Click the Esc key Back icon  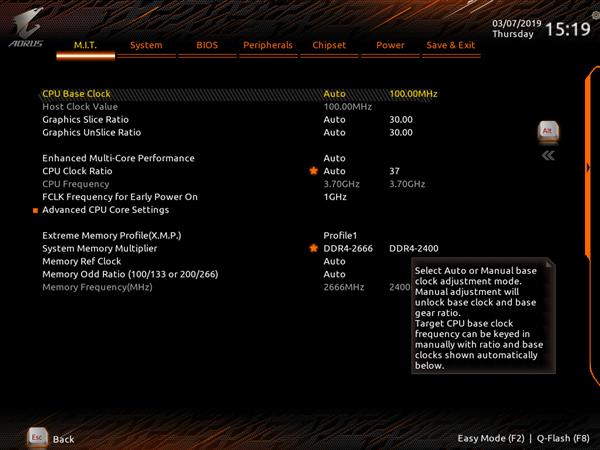pyautogui.click(x=37, y=438)
